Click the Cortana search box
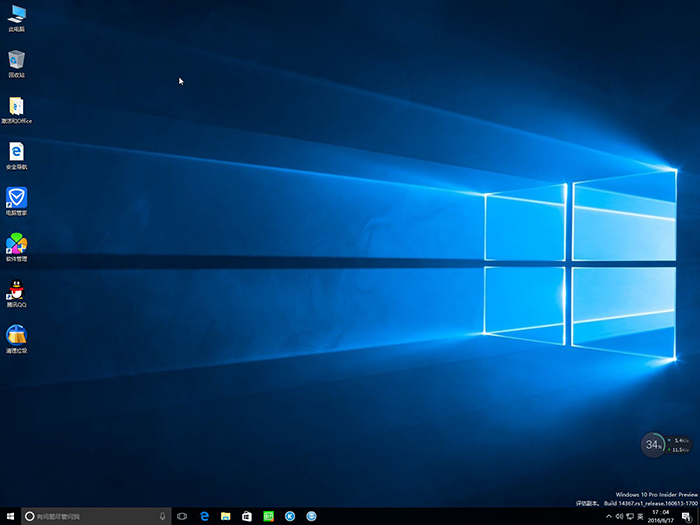The height and width of the screenshot is (525, 700). pos(90,516)
